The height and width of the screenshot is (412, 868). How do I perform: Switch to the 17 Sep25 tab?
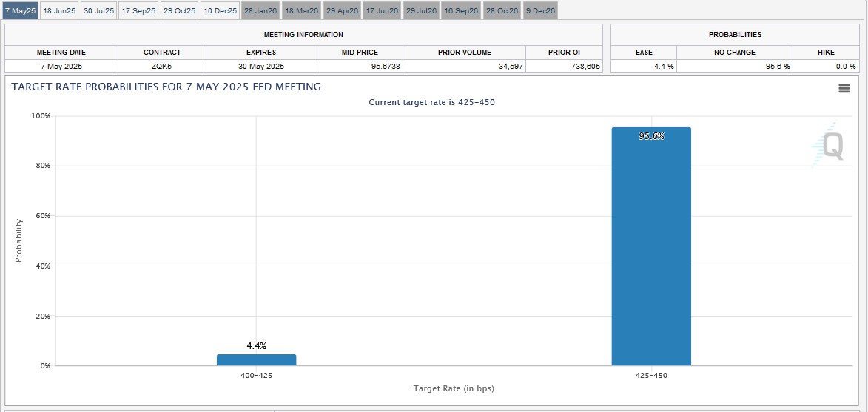click(138, 10)
